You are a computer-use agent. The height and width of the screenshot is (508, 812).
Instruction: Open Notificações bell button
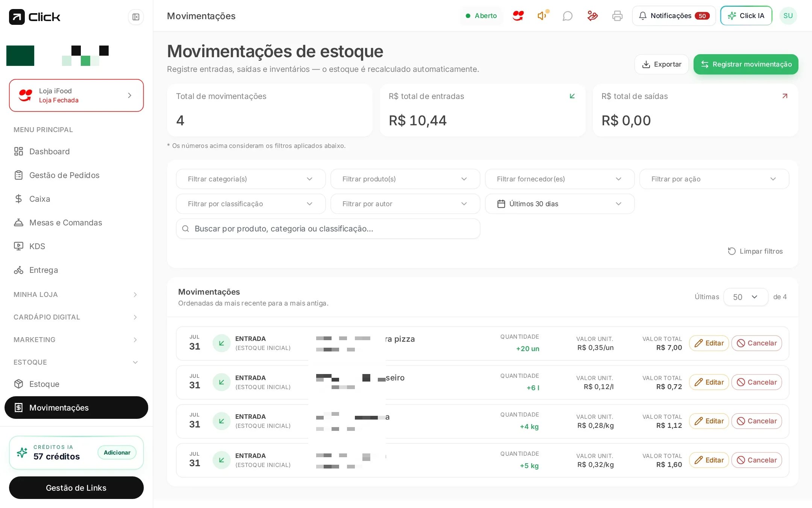tap(674, 16)
